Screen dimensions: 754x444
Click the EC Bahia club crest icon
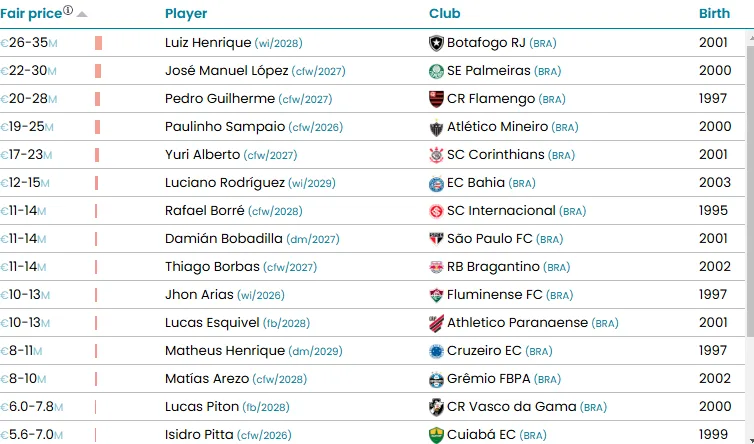[436, 183]
